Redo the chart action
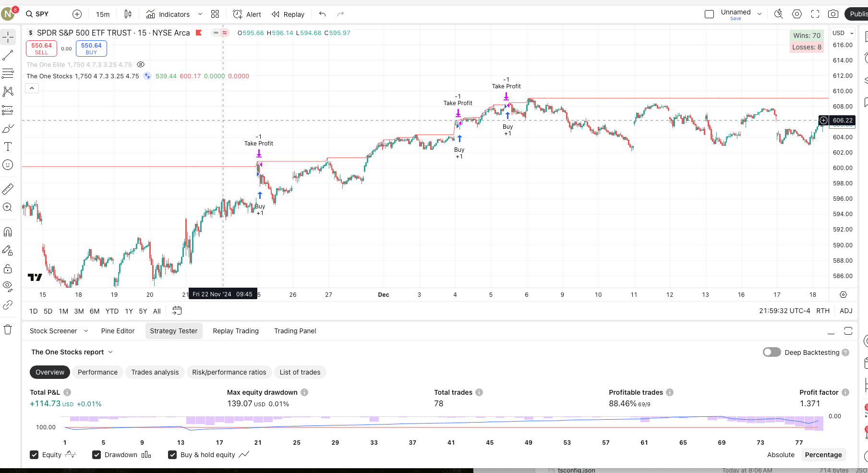This screenshot has height=473, width=868. (341, 14)
